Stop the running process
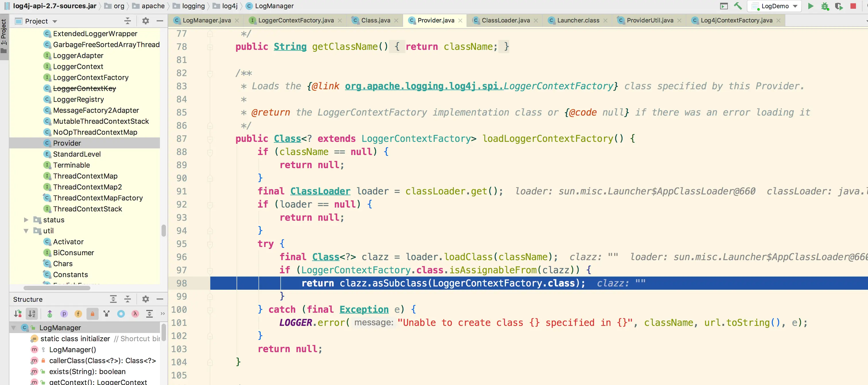Image resolution: width=868 pixels, height=385 pixels. point(853,6)
